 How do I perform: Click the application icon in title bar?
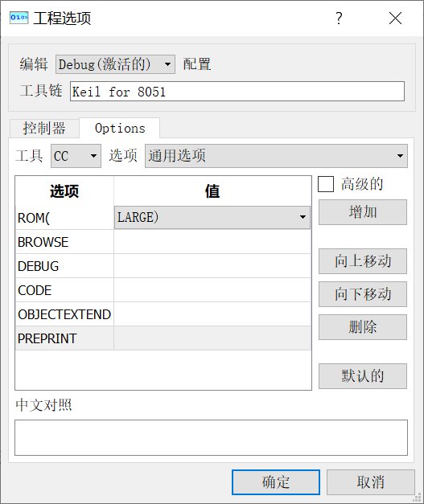tap(19, 18)
